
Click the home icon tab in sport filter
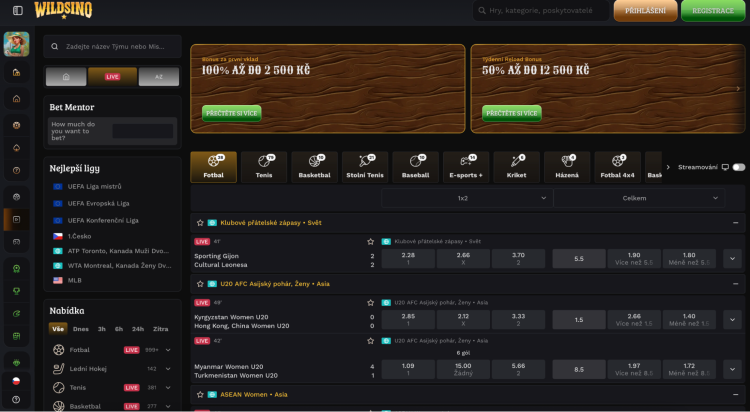tap(66, 77)
